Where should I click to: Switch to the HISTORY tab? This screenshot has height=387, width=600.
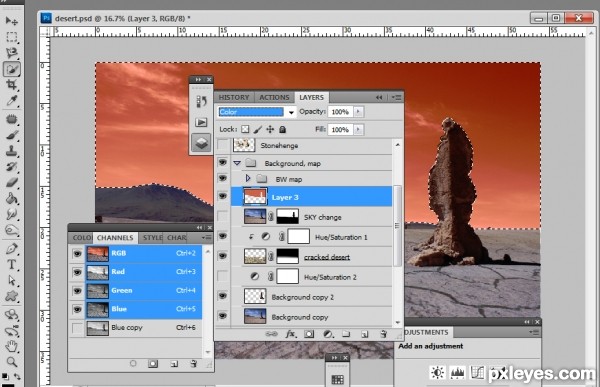click(x=234, y=98)
